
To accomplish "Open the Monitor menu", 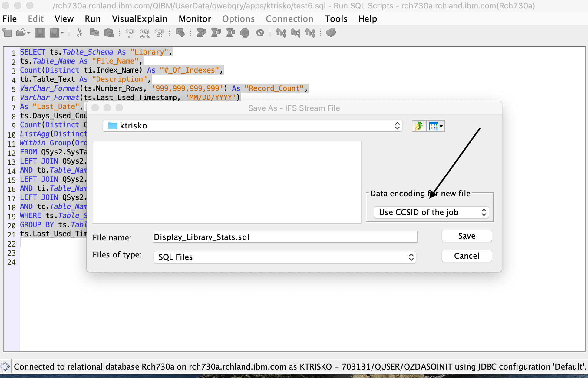I will click(x=195, y=19).
